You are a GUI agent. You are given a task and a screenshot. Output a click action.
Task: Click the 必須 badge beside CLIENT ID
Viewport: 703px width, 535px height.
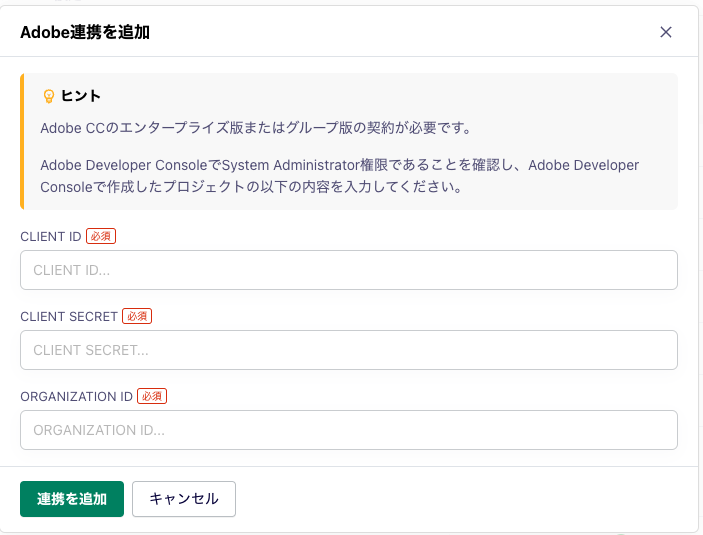(x=101, y=236)
